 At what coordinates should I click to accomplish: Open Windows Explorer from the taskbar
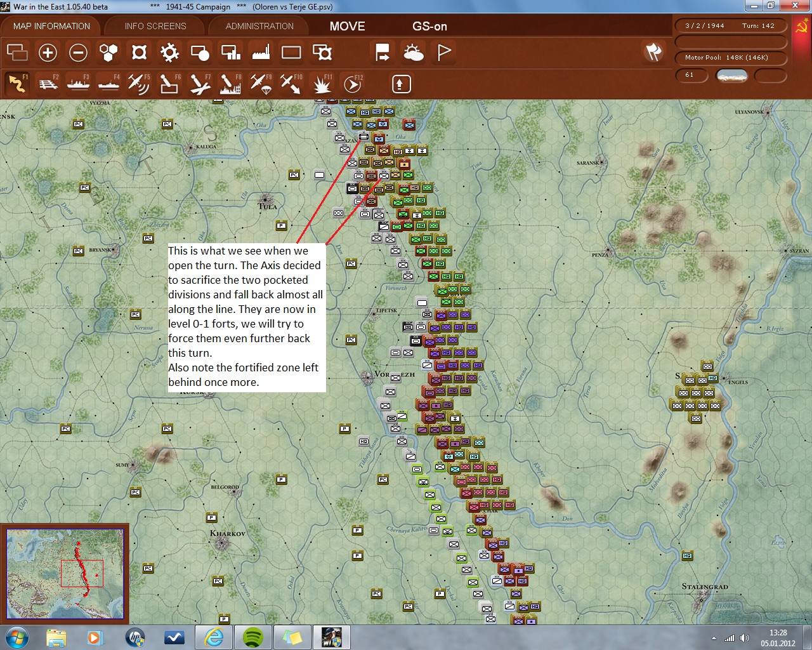point(56,637)
